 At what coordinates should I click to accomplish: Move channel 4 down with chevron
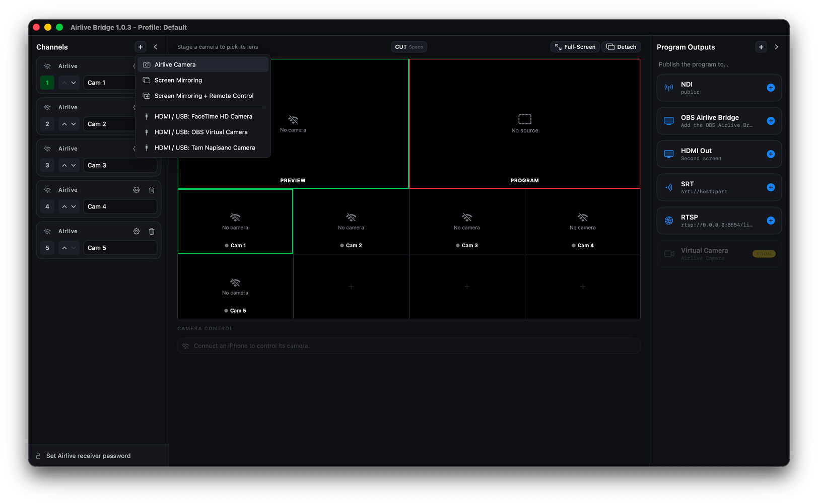[74, 206]
